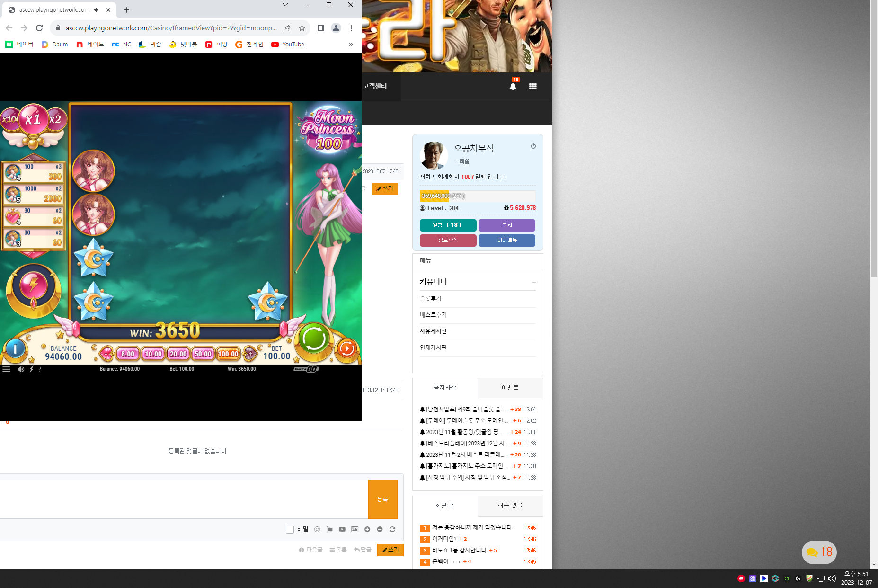This screenshot has width=878, height=588.
Task: Switch to the 이벤트 tab
Action: coord(510,388)
